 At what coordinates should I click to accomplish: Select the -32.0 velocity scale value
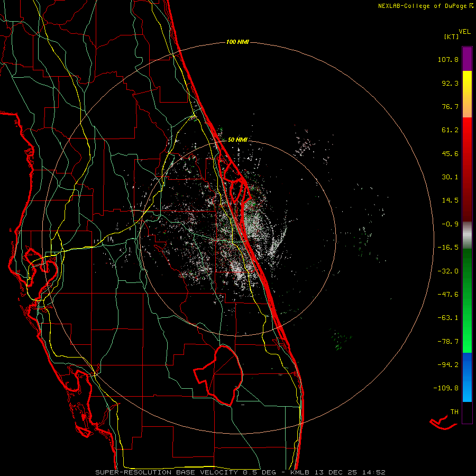coord(448,271)
